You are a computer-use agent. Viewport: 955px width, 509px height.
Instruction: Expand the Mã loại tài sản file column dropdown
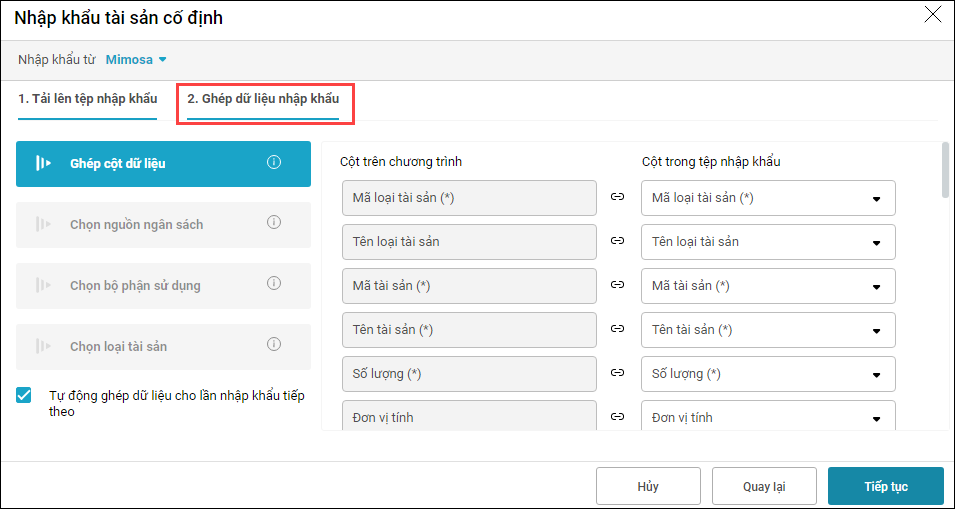876,199
